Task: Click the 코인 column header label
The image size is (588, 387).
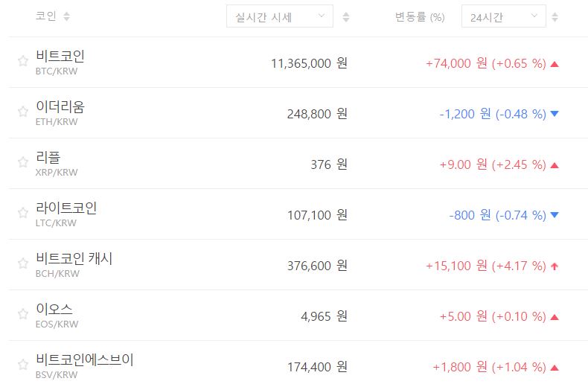Action: pos(45,16)
